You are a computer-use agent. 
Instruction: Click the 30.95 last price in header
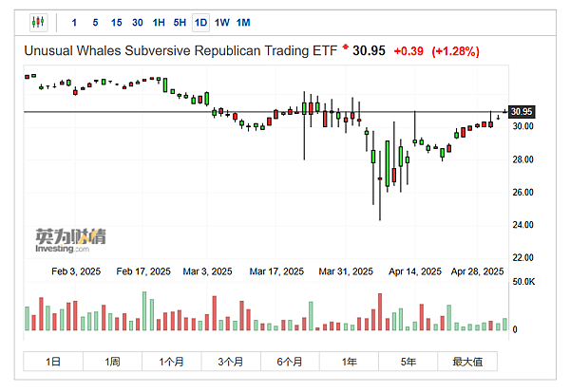click(x=369, y=51)
